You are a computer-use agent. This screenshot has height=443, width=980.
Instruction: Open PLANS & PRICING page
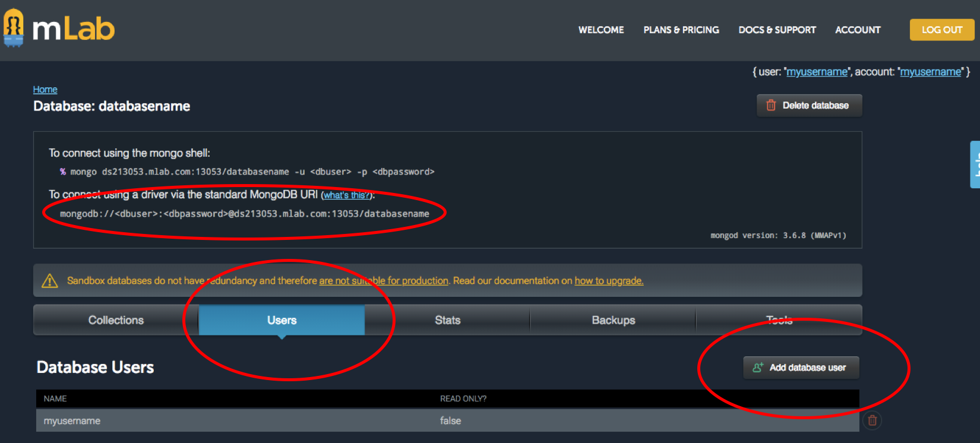[x=681, y=30]
